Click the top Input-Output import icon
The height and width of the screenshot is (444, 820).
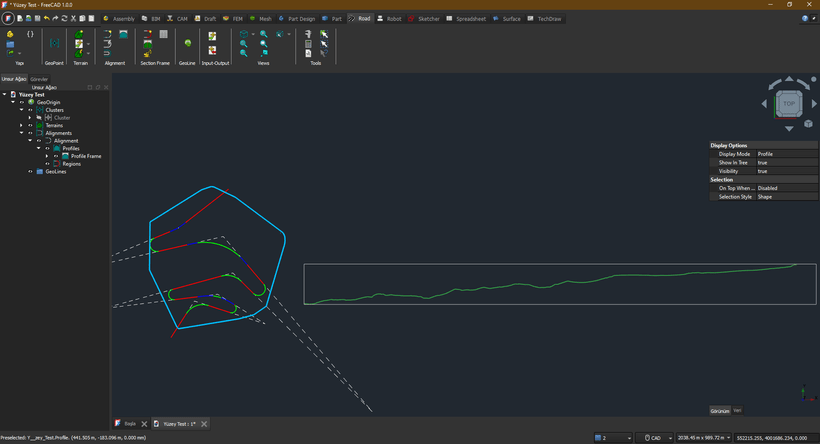tap(212, 36)
